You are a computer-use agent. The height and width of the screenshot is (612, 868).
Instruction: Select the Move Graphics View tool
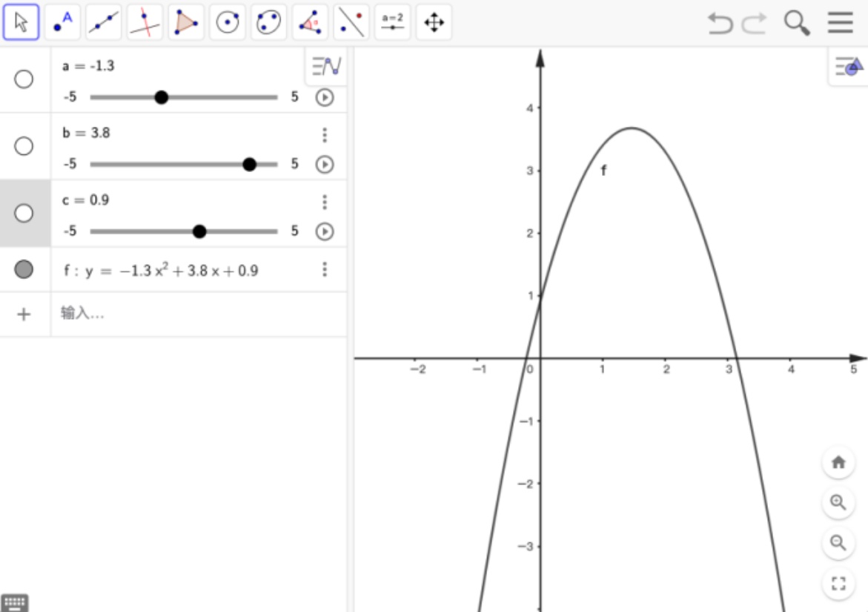click(434, 23)
